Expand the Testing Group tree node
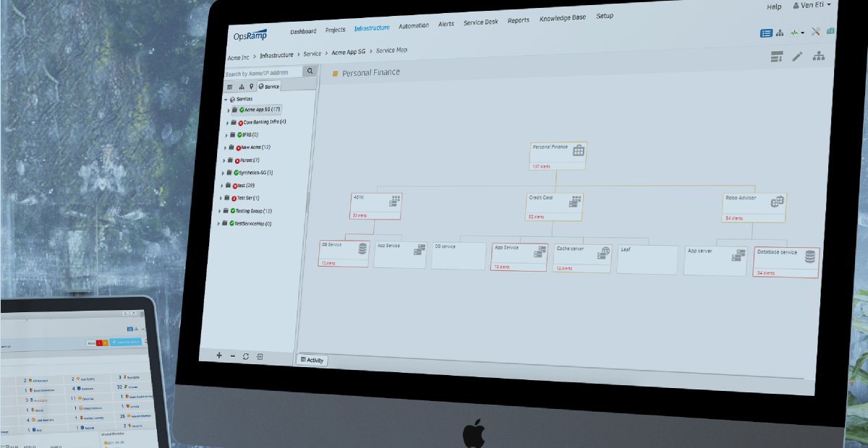 pos(219,211)
